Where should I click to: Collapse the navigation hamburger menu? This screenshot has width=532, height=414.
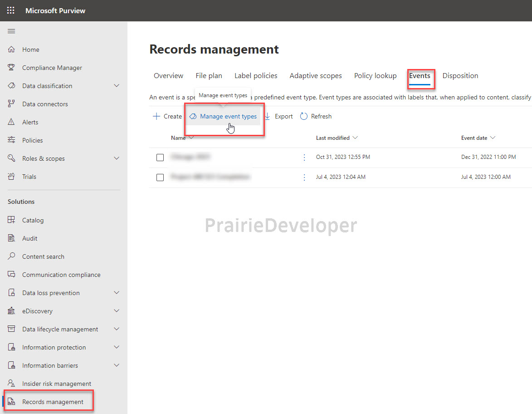11,31
